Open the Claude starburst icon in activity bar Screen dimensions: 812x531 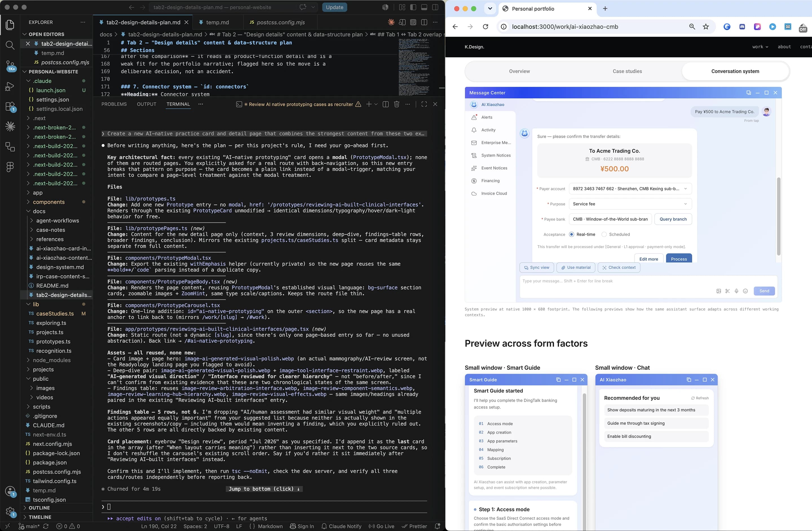10,127
